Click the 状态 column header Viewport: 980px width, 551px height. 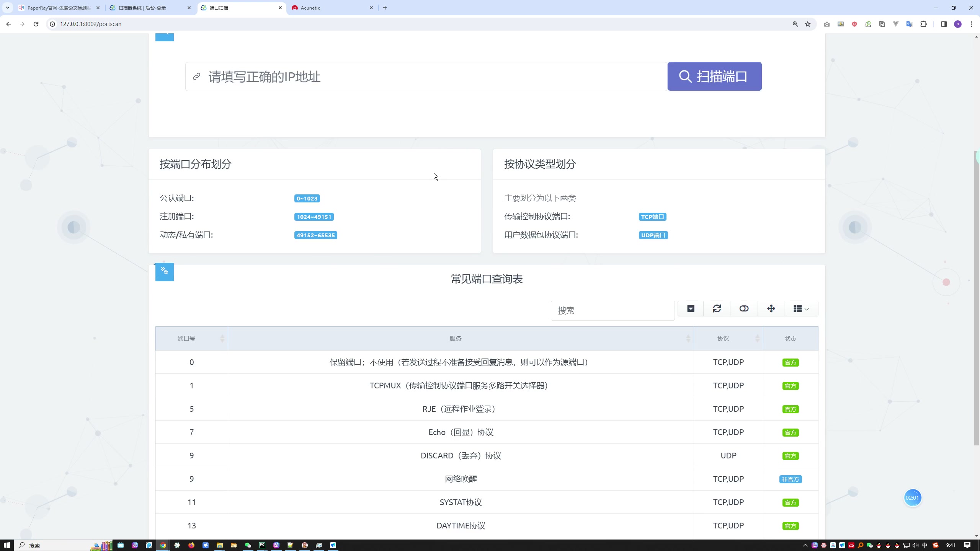(x=791, y=339)
